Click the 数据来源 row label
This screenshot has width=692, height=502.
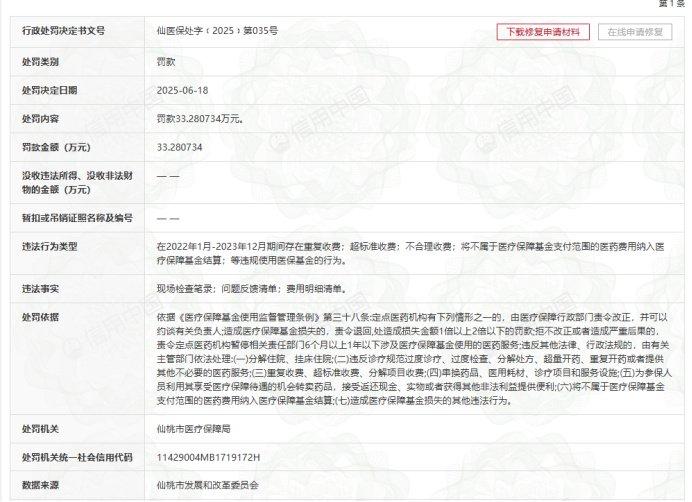[40, 485]
